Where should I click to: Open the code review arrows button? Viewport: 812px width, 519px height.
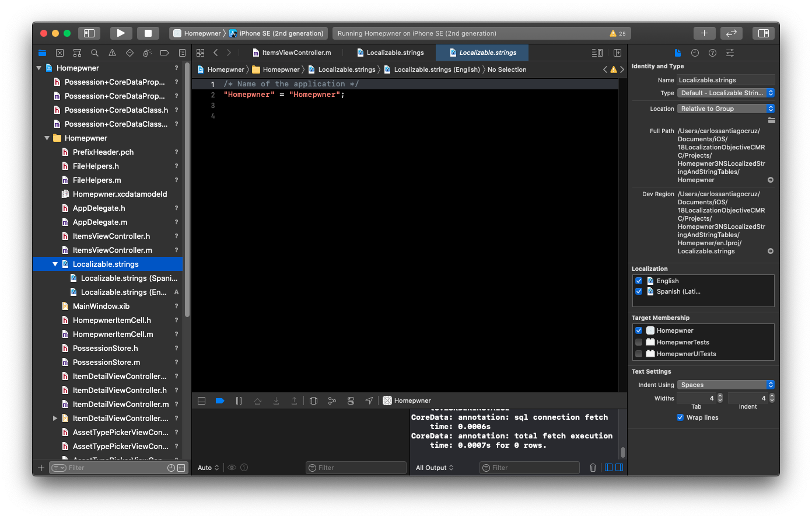(731, 33)
